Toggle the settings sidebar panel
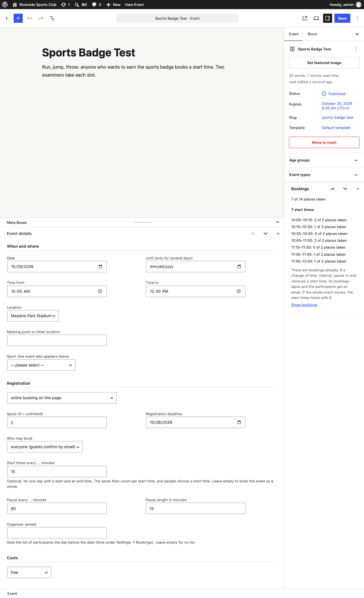The height and width of the screenshot is (598, 364). [x=328, y=18]
